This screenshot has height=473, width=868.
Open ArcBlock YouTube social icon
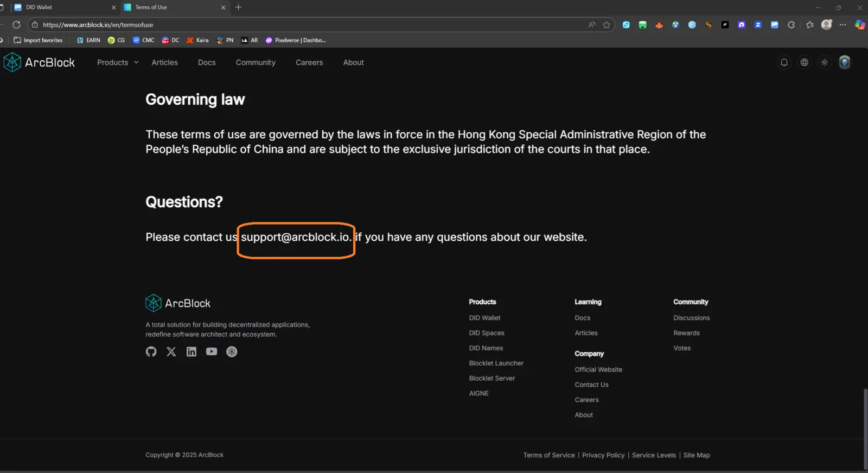coord(212,351)
